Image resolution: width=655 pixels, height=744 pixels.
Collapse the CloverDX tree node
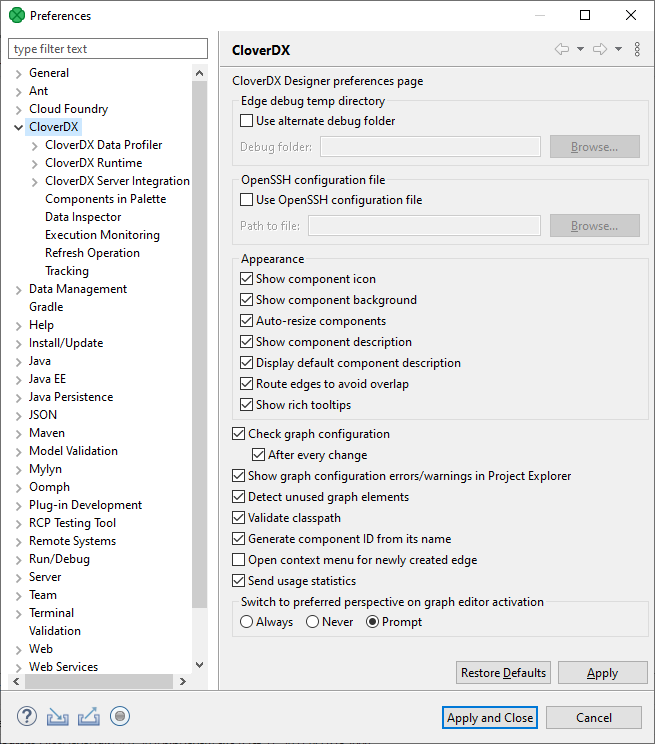19,127
